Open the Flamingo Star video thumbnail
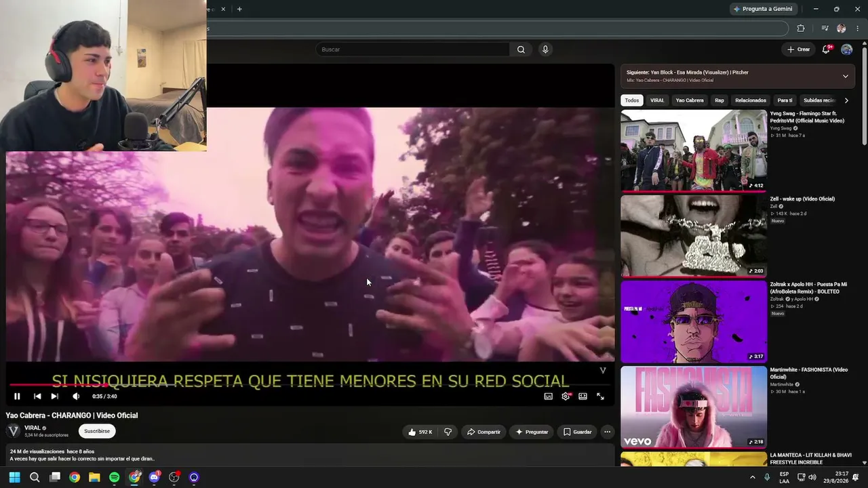The height and width of the screenshot is (488, 868). (694, 150)
